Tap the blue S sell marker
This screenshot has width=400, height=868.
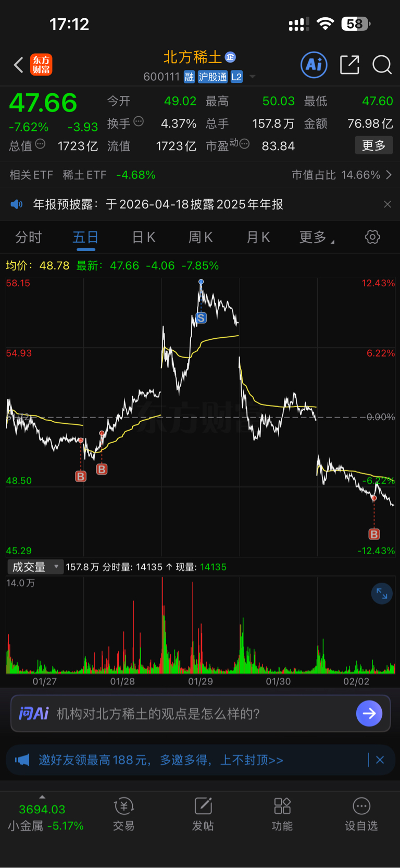[201, 317]
